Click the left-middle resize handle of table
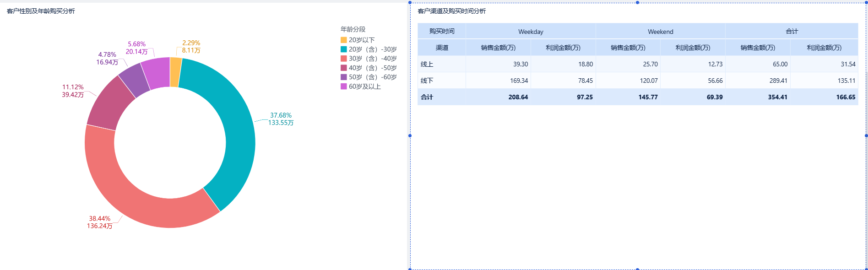 (x=410, y=135)
